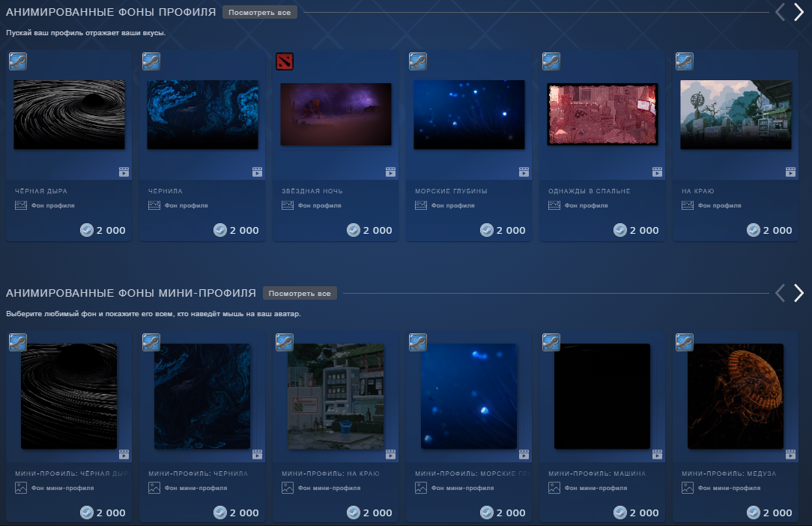Viewport: 812px width, 526px height.
Task: Open the Чернила blue ink thumbnail
Action: point(202,115)
